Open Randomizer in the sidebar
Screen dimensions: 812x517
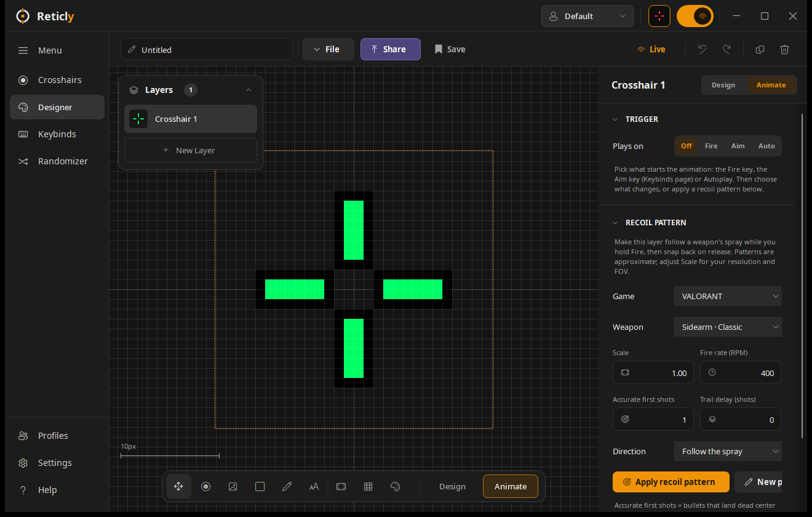tap(57, 161)
